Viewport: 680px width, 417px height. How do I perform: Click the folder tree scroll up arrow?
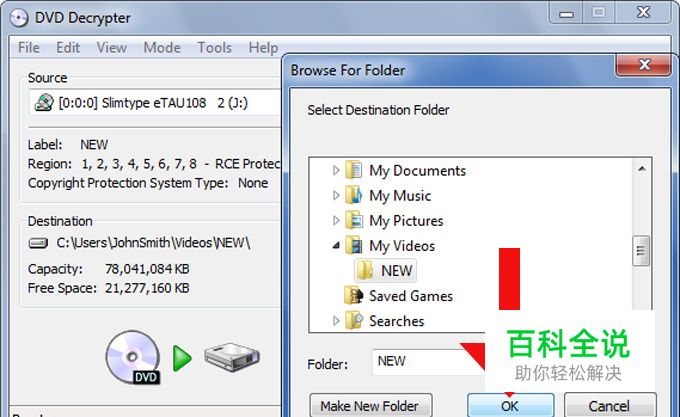pyautogui.click(x=642, y=169)
